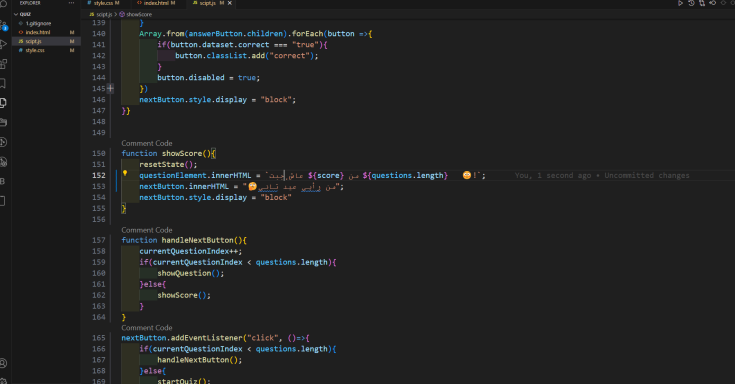The image size is (735, 384).
Task: Open the bookmarks view icon in activity bar
Action: pos(3,83)
